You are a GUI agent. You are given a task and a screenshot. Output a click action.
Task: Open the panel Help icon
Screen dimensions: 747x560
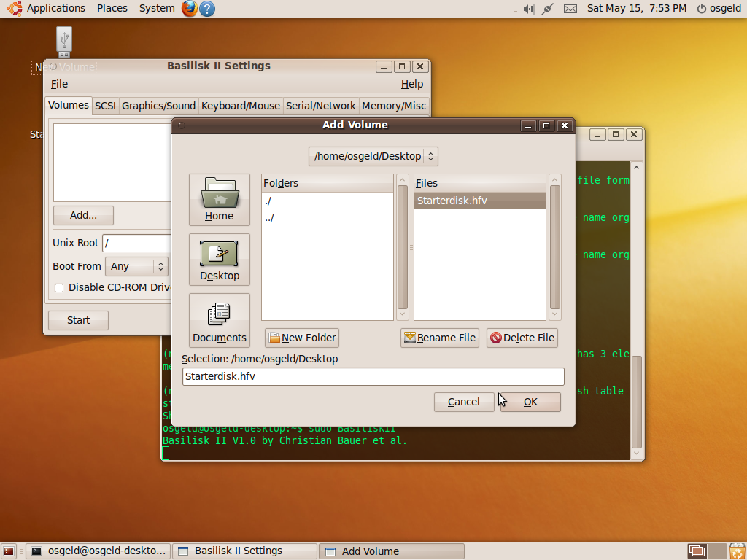point(206,8)
